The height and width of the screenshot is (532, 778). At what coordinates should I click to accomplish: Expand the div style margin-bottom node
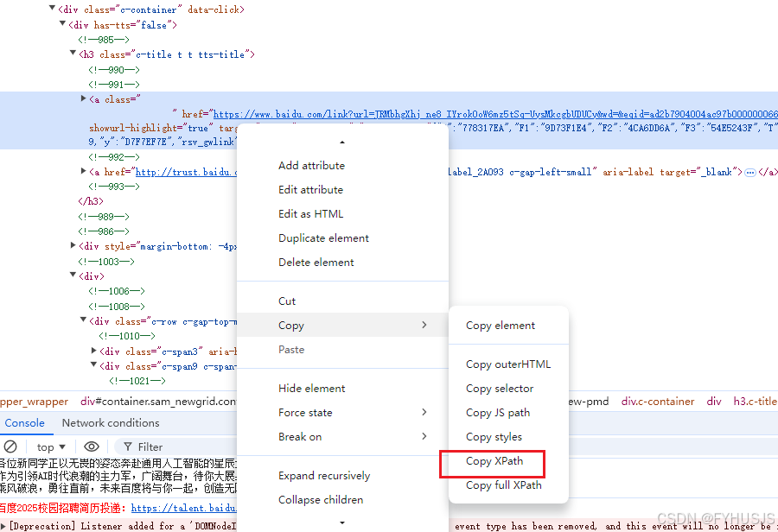tap(73, 245)
